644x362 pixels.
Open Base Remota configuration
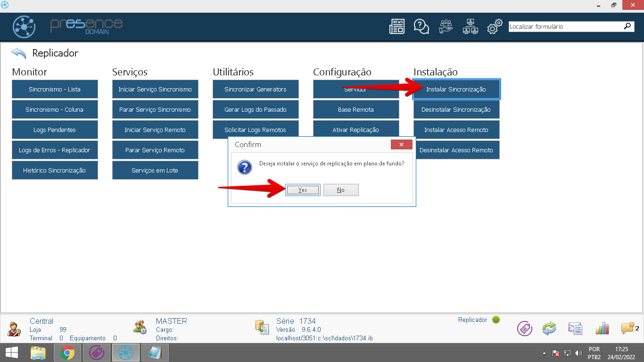pos(356,109)
